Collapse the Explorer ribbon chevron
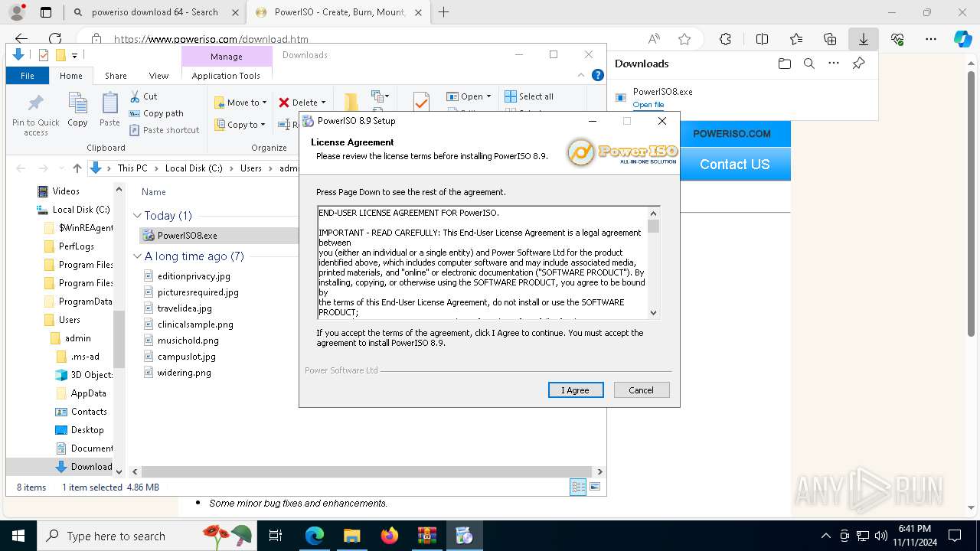The image size is (980, 551). coord(581,75)
